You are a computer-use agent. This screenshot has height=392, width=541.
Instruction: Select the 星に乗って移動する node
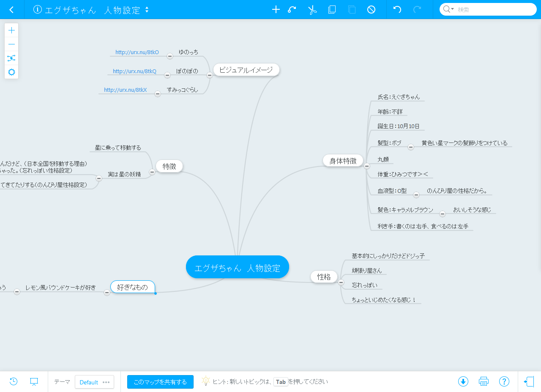[118, 148]
